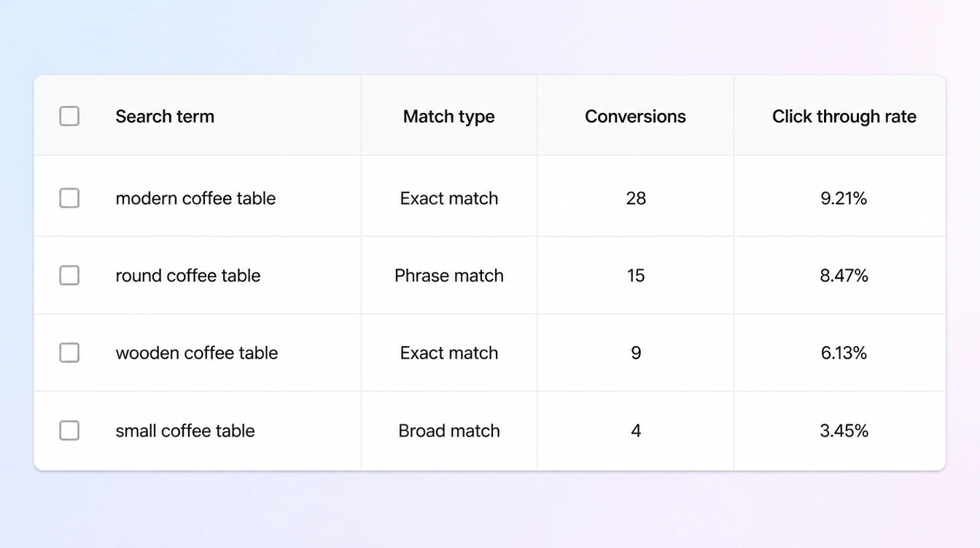Click the wooden coffee table search term
This screenshot has height=548, width=980.
click(196, 353)
